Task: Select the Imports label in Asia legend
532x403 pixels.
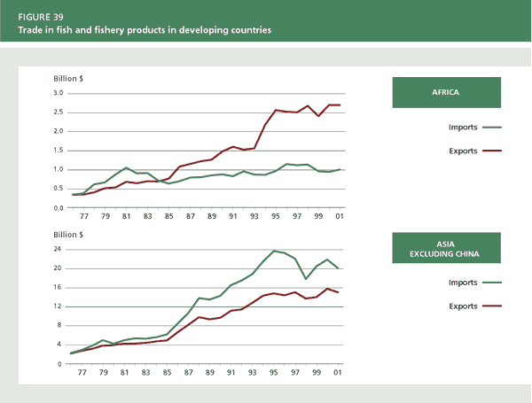Action: click(463, 283)
